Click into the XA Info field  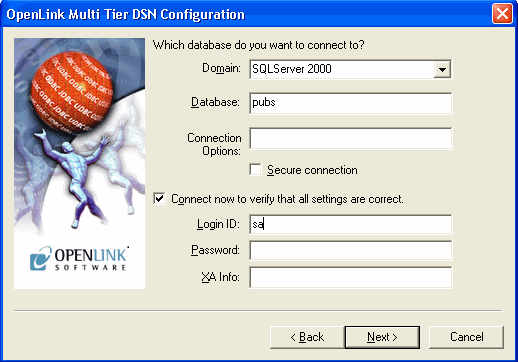pos(351,277)
